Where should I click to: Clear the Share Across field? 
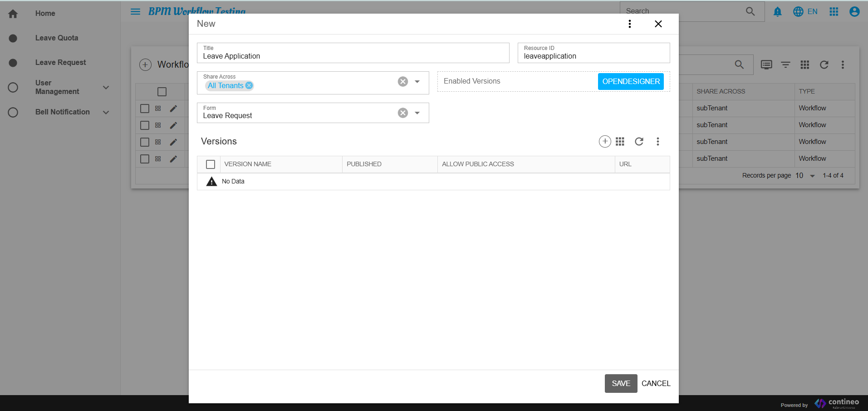[x=403, y=82]
